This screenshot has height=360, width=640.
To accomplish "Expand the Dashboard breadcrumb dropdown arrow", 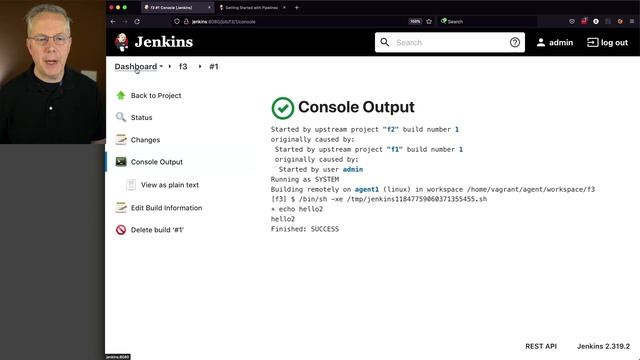I will coord(161,66).
